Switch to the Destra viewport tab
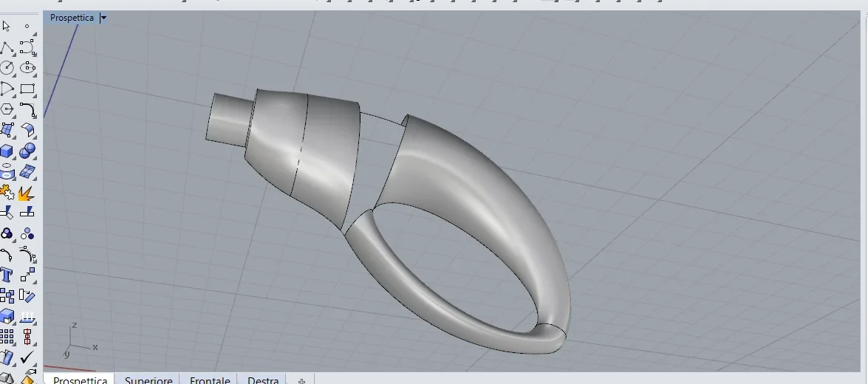 pyautogui.click(x=263, y=380)
